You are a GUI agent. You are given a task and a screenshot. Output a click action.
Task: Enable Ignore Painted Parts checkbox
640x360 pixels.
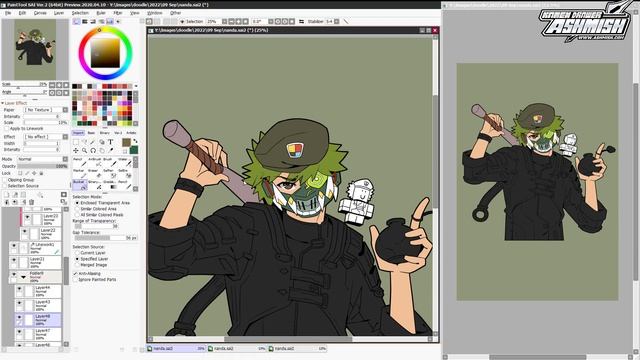76,280
